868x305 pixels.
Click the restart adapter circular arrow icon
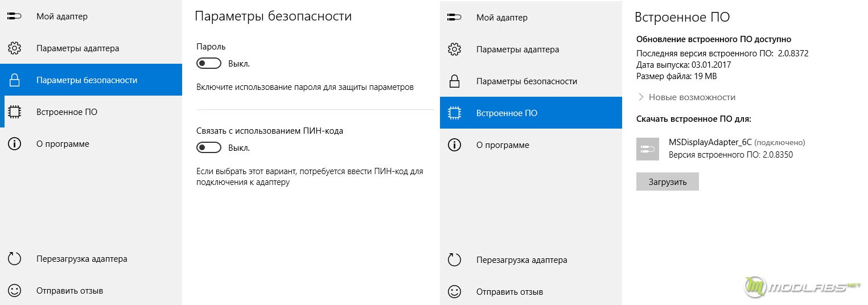tap(14, 259)
